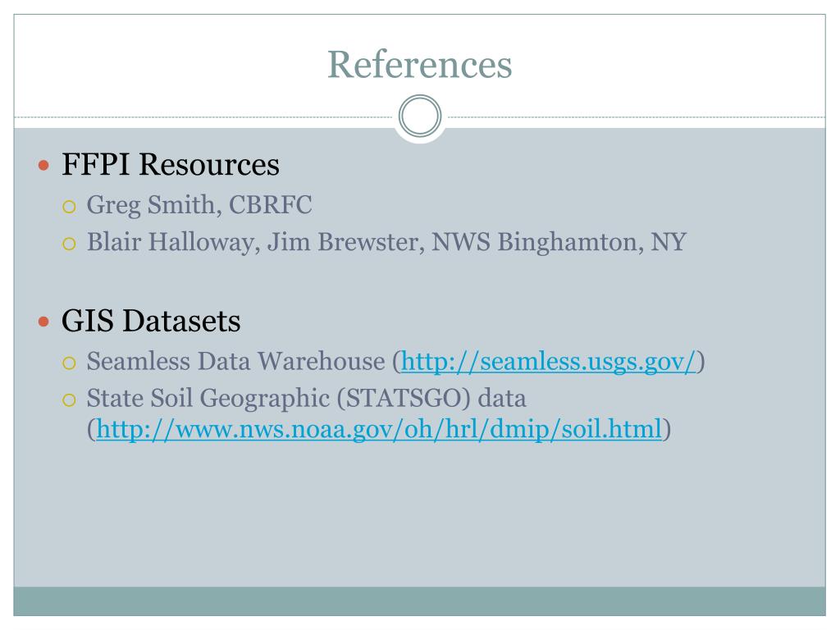Click the circle ornament below the title

pos(420,116)
